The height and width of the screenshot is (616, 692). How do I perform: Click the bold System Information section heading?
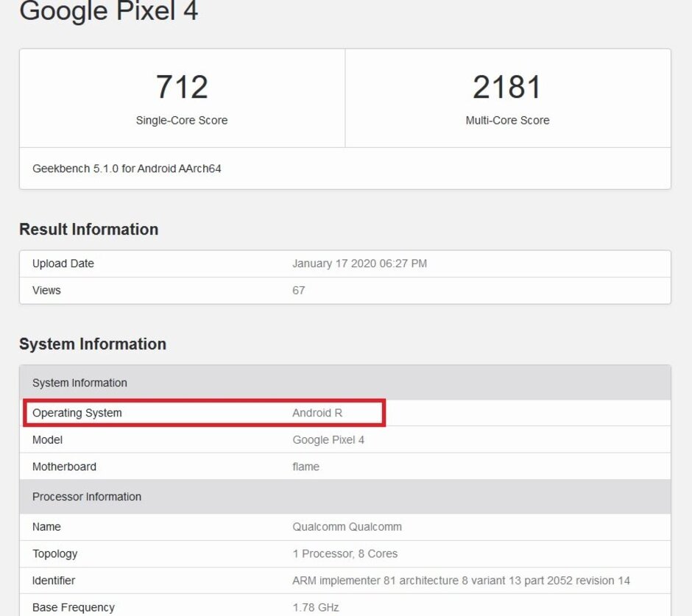[93, 344]
